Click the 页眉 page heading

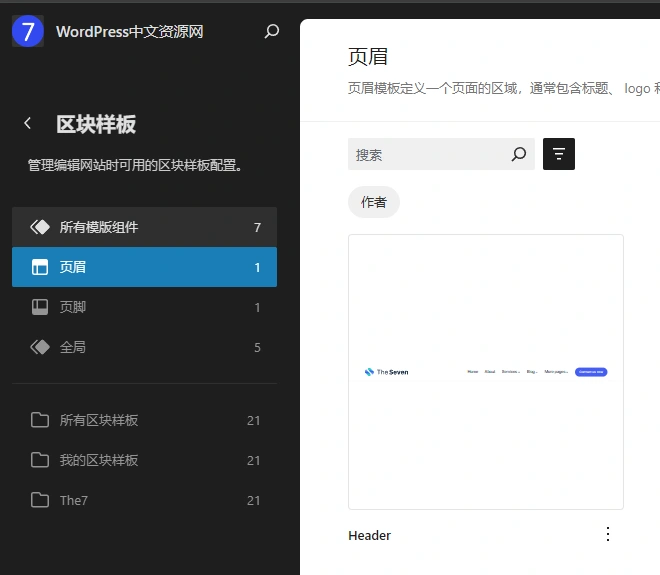[x=368, y=57]
